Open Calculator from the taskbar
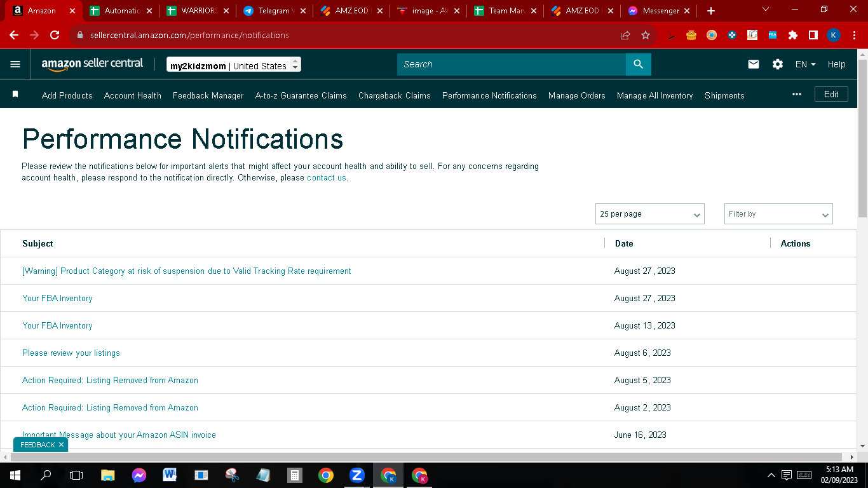 pyautogui.click(x=294, y=475)
